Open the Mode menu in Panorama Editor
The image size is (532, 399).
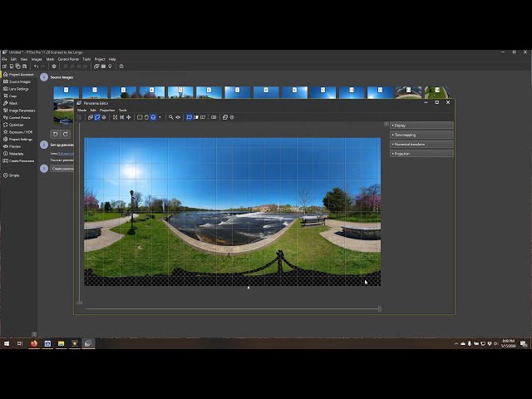coord(81,110)
